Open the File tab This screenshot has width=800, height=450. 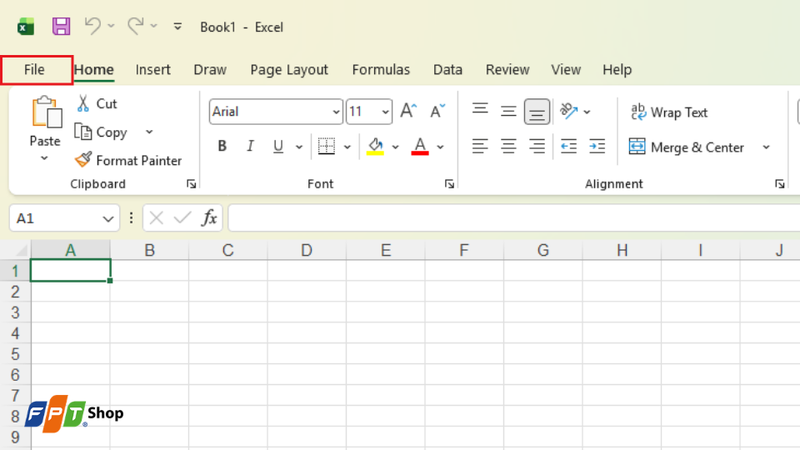tap(34, 70)
